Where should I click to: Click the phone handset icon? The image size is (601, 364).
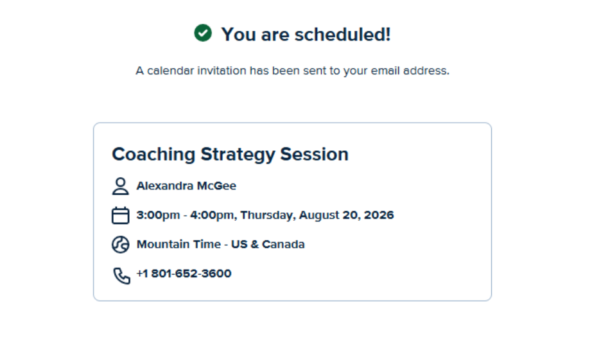pos(121,275)
